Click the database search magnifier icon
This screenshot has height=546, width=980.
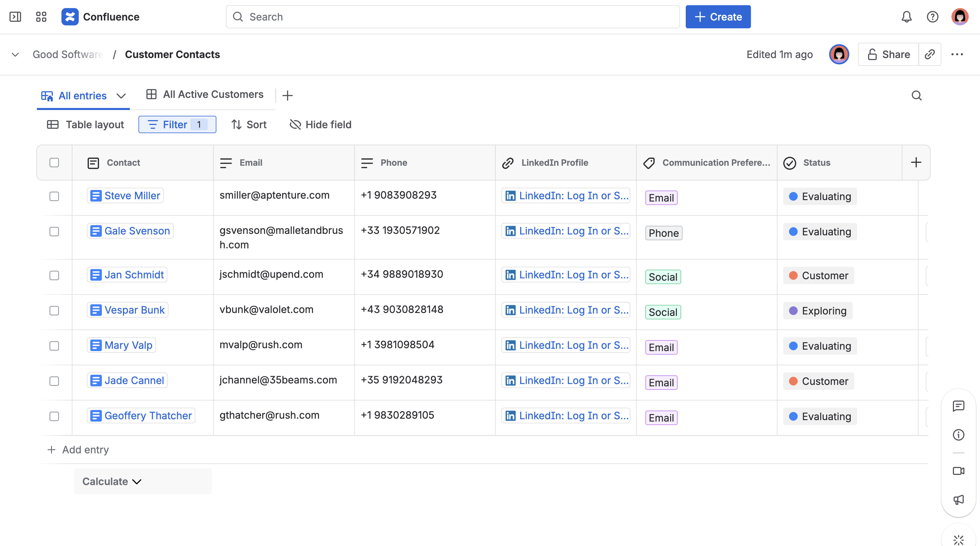click(917, 96)
